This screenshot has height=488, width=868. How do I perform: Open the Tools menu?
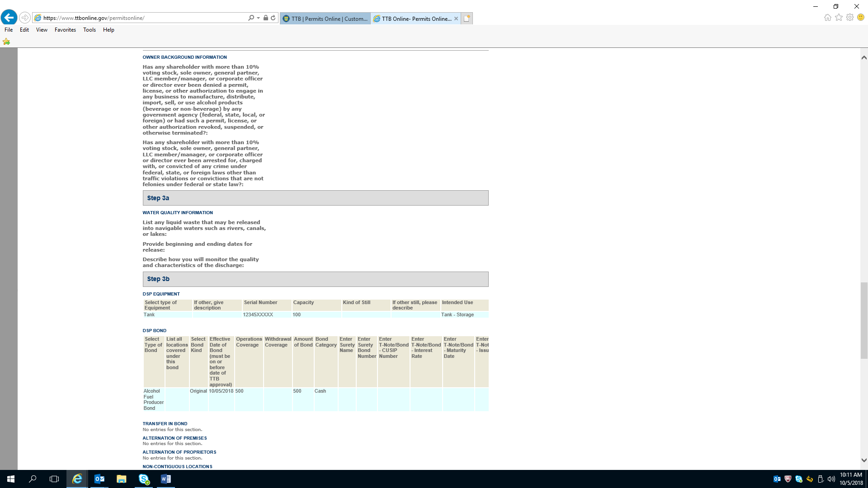[89, 30]
